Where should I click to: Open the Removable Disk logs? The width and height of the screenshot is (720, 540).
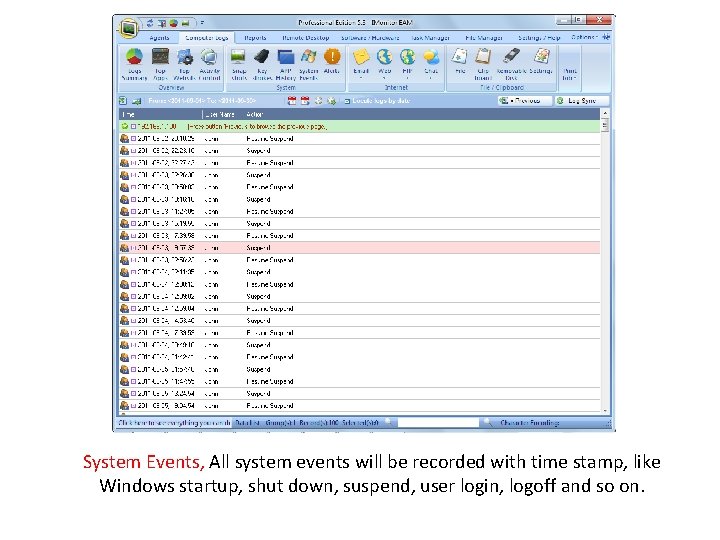tap(511, 64)
